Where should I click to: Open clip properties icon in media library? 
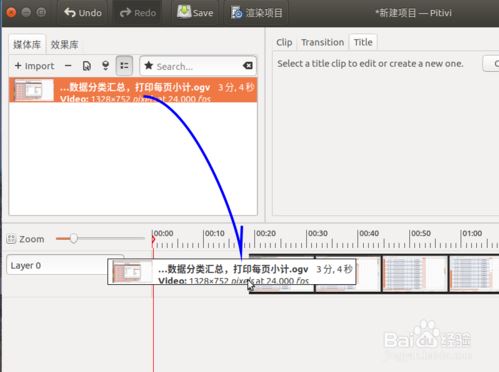87,66
